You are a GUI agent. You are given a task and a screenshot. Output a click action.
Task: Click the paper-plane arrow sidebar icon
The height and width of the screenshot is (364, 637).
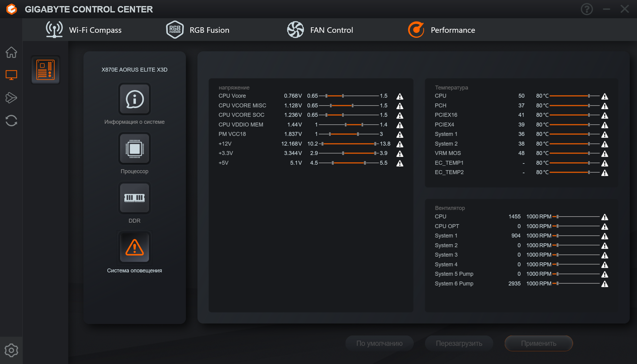pos(11,98)
